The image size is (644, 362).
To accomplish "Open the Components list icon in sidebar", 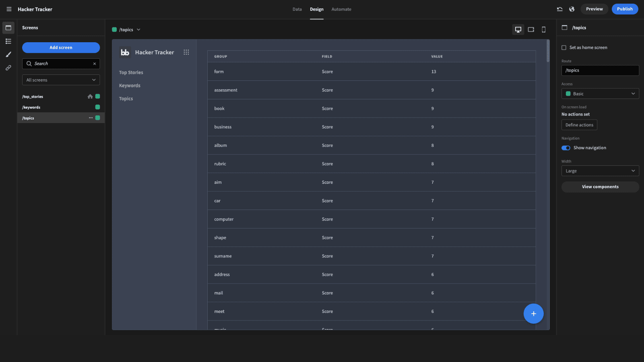I will 8,41.
